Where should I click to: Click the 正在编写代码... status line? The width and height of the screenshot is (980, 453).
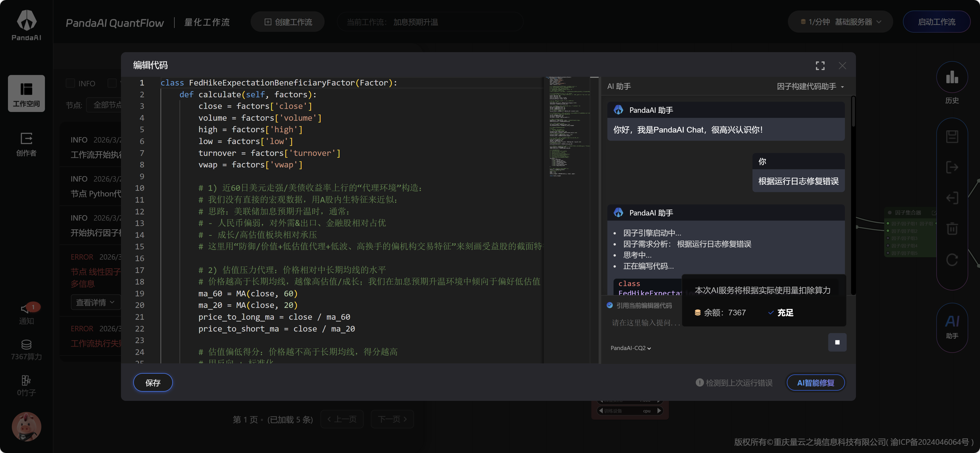pyautogui.click(x=648, y=266)
